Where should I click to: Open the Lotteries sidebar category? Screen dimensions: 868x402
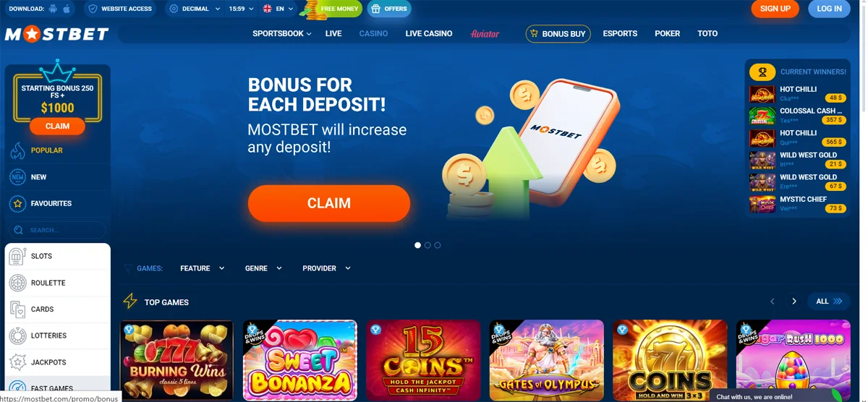tap(58, 335)
